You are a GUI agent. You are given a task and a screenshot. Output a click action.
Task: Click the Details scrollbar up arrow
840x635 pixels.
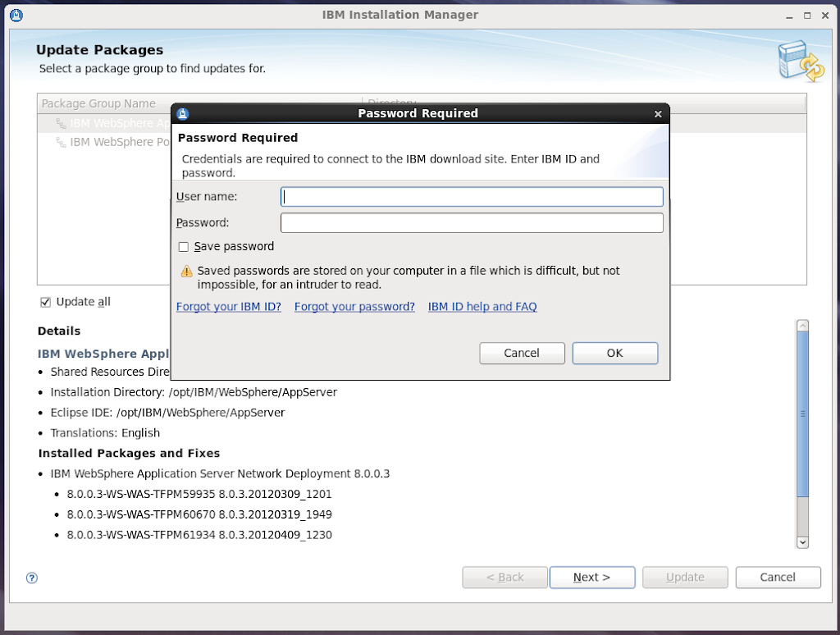click(803, 326)
